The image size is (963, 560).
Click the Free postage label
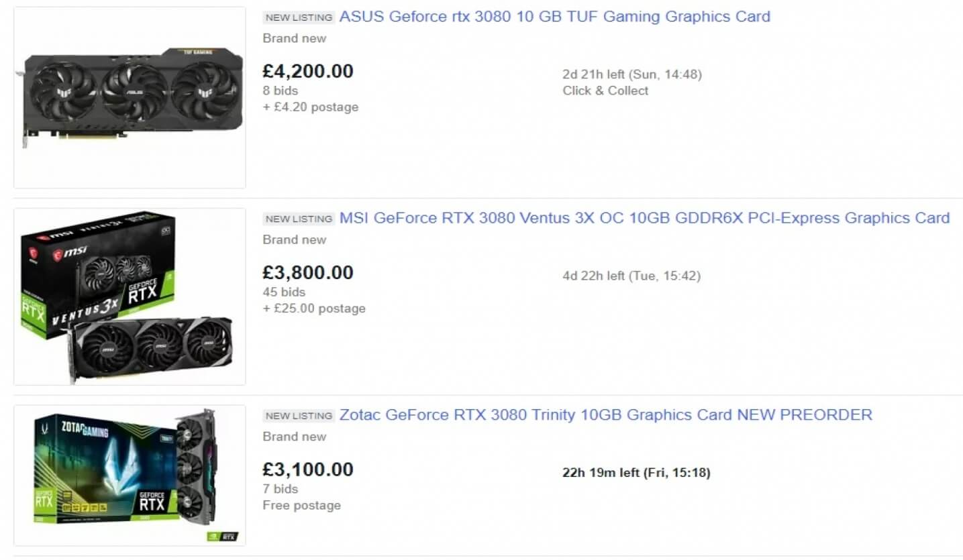[x=301, y=506]
